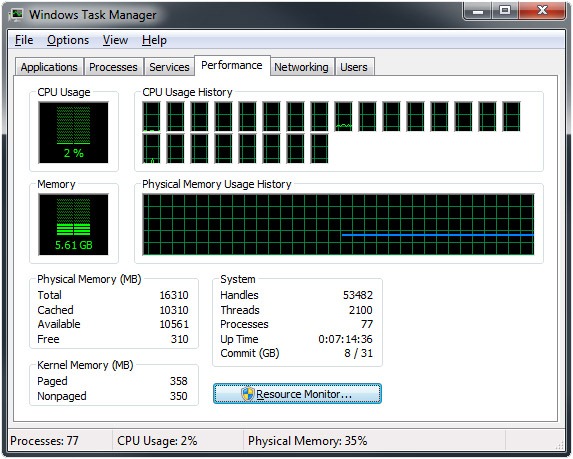Click the last CPU graph in the second row
The height and width of the screenshot is (459, 573).
pyautogui.click(x=319, y=148)
